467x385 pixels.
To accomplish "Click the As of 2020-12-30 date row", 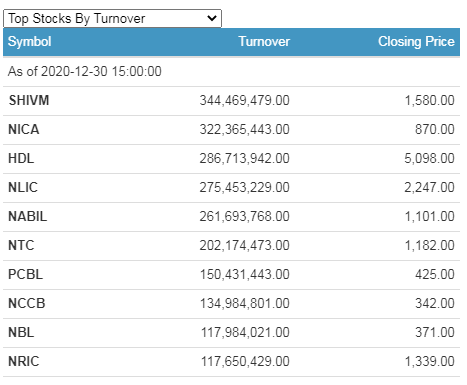I will pos(231,71).
